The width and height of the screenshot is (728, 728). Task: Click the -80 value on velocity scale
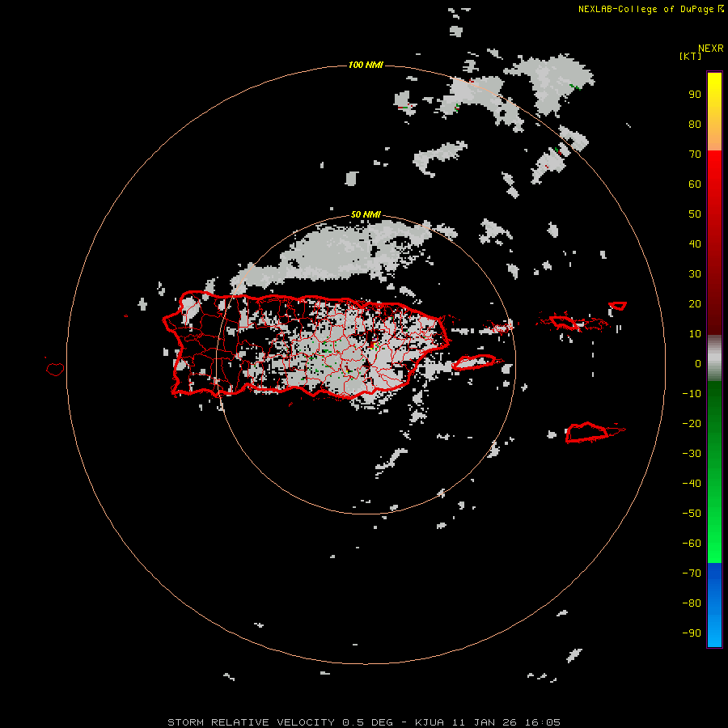point(692,603)
